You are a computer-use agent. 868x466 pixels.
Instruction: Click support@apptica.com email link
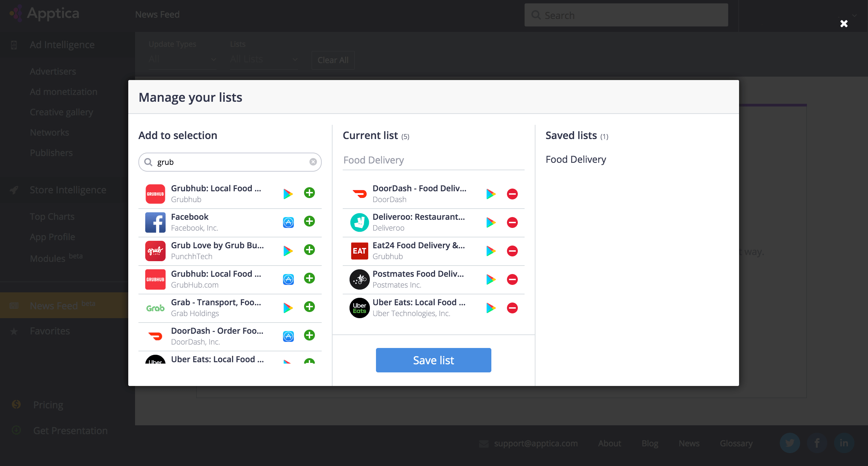point(536,443)
